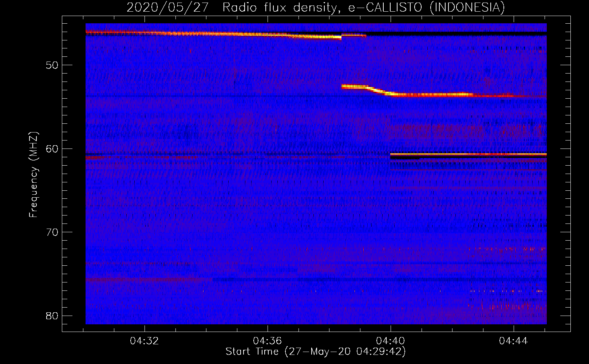Click the '60' frequency tick label
Viewport: 589px width, 364px height.
click(52, 149)
